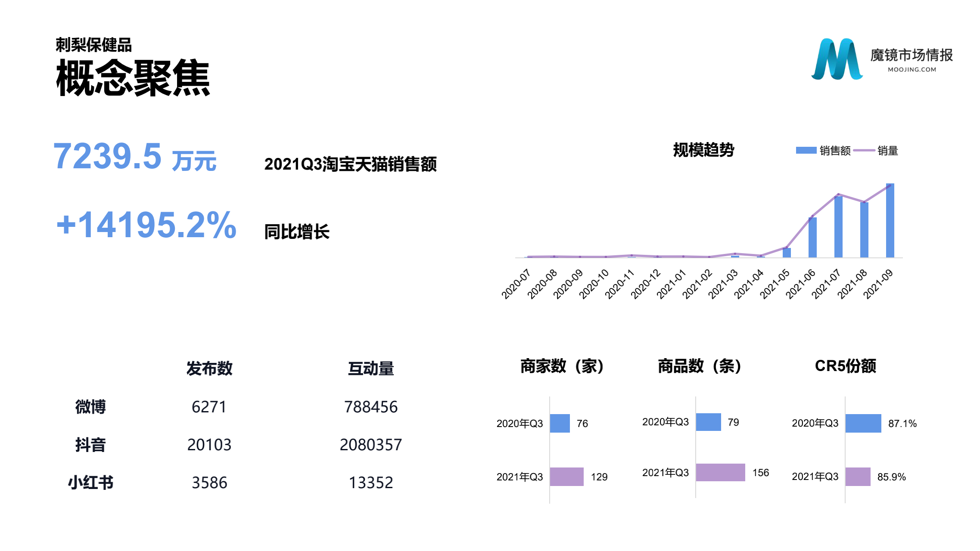Click the 发布数 column header
The height and width of the screenshot is (551, 980).
tap(209, 368)
